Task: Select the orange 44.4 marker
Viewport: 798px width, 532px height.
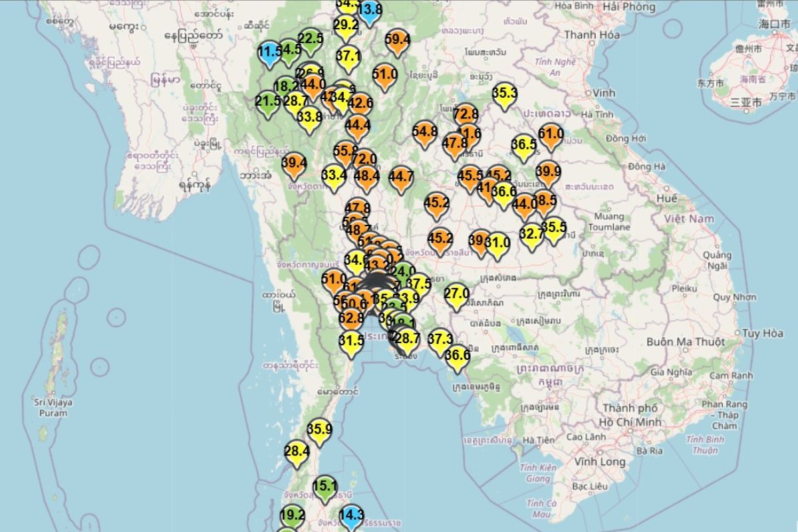Action: (358, 128)
